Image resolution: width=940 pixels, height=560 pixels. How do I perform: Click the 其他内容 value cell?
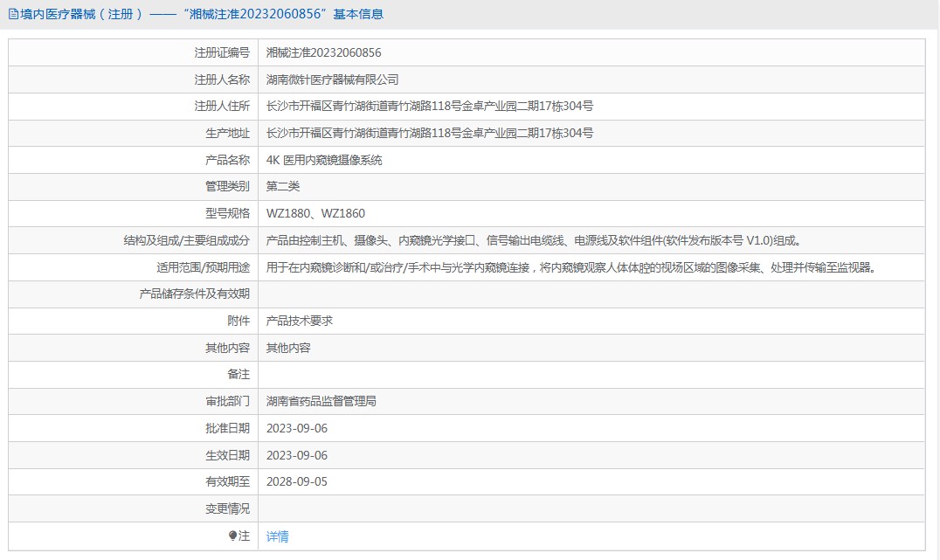click(288, 348)
